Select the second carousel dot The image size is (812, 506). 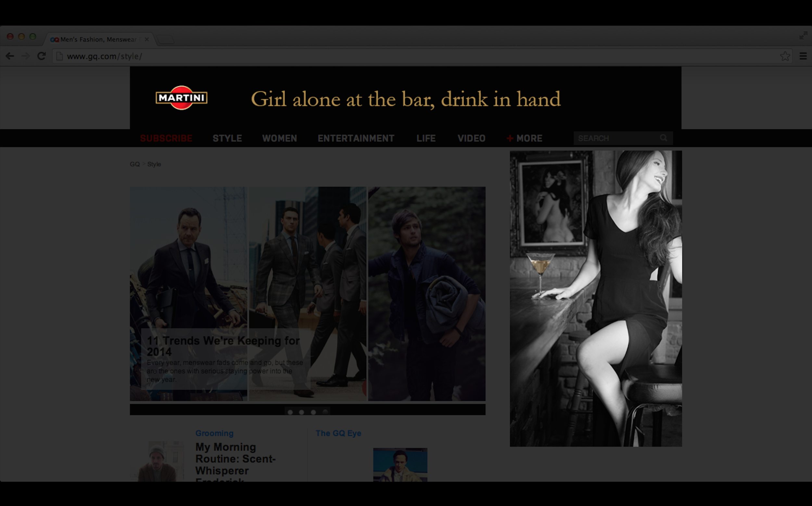point(301,412)
